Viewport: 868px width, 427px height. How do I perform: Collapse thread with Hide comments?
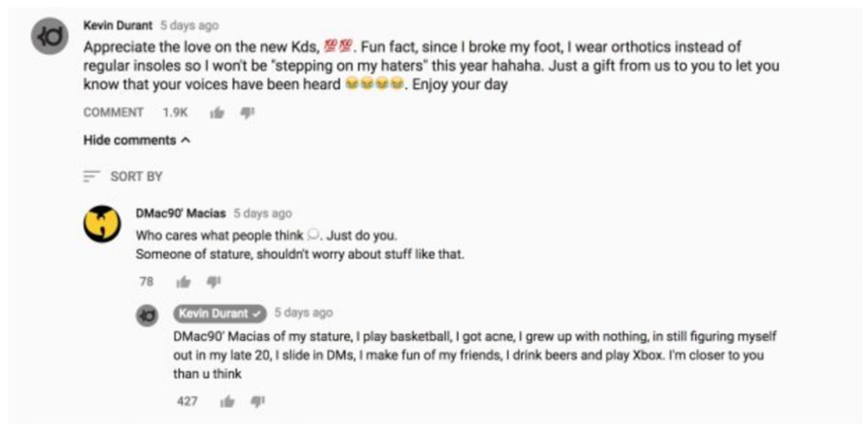(136, 141)
